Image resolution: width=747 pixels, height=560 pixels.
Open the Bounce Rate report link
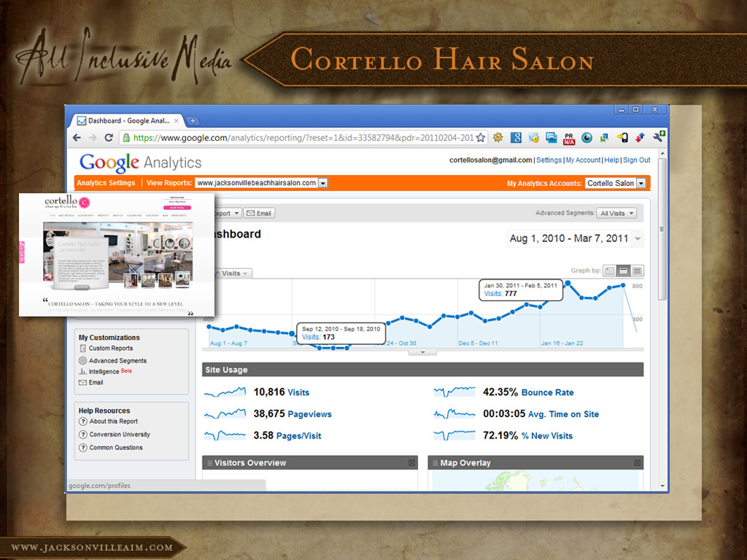click(x=547, y=392)
